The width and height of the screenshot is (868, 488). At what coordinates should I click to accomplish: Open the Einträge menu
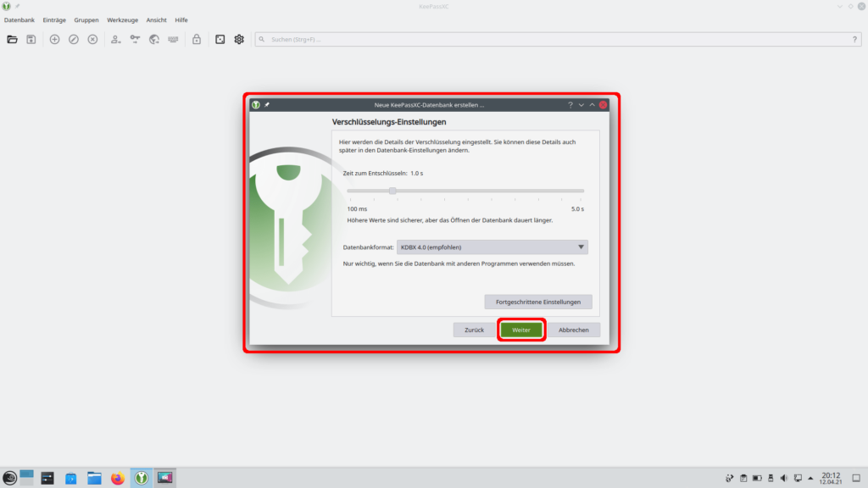click(54, 20)
